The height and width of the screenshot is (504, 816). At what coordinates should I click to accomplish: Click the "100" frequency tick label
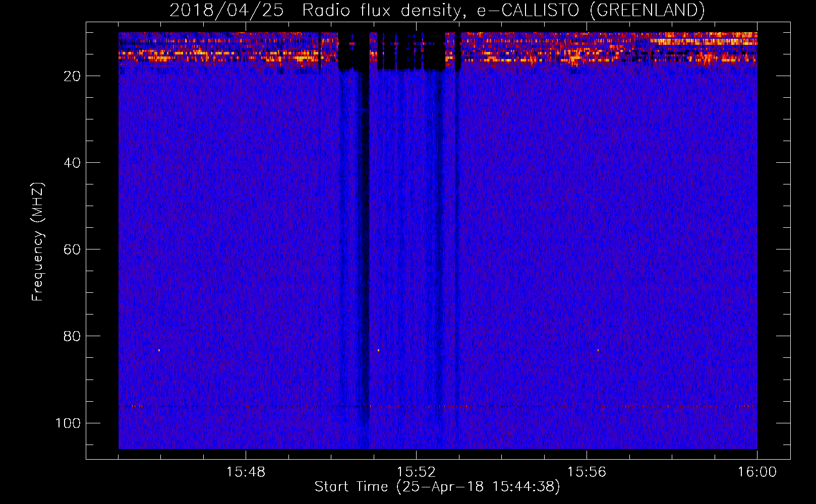coord(68,423)
